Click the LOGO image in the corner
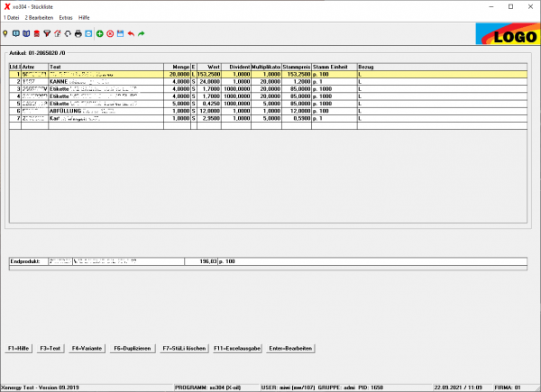Image resolution: width=541 pixels, height=392 pixels. (508, 33)
